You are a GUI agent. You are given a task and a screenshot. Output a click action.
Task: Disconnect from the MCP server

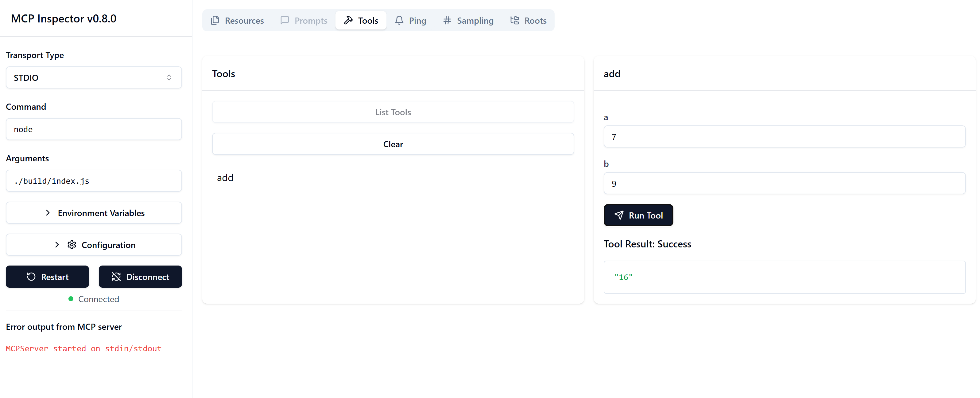tap(140, 277)
